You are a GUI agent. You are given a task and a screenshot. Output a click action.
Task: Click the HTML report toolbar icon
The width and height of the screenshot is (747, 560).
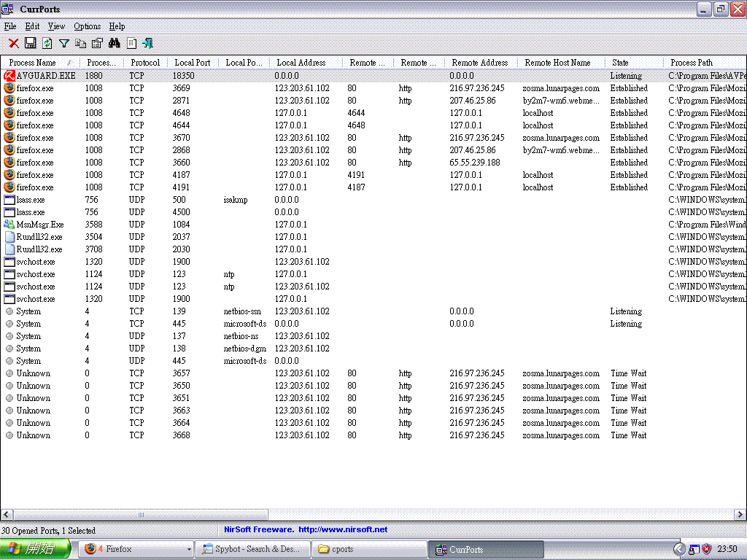tap(131, 43)
